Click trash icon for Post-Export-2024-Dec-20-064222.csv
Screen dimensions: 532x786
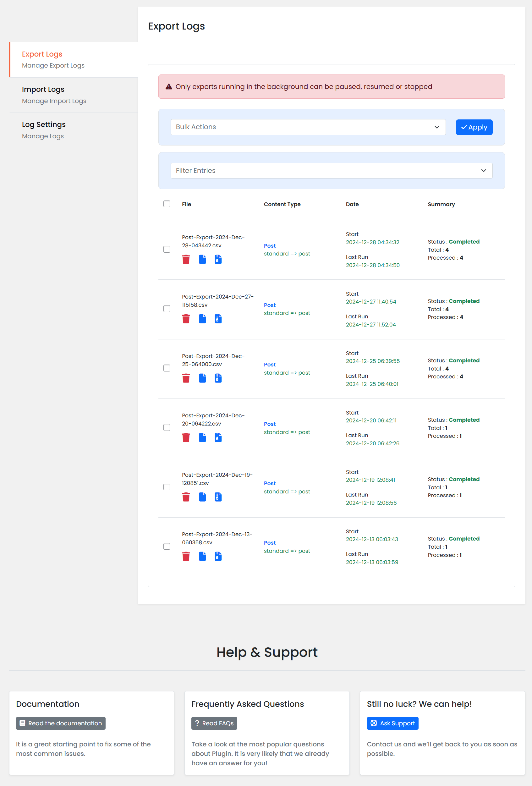[x=186, y=438]
